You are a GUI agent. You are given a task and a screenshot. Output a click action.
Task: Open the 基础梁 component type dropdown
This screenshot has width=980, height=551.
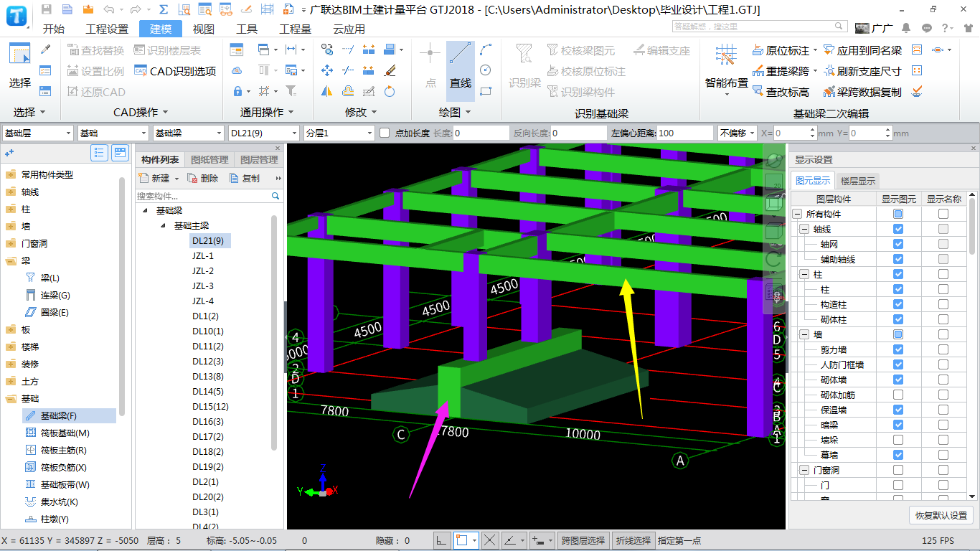[188, 133]
